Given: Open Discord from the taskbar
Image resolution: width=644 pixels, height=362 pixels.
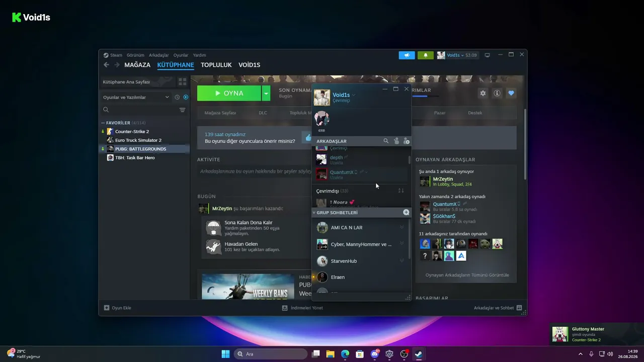Looking at the screenshot, I should [375, 354].
